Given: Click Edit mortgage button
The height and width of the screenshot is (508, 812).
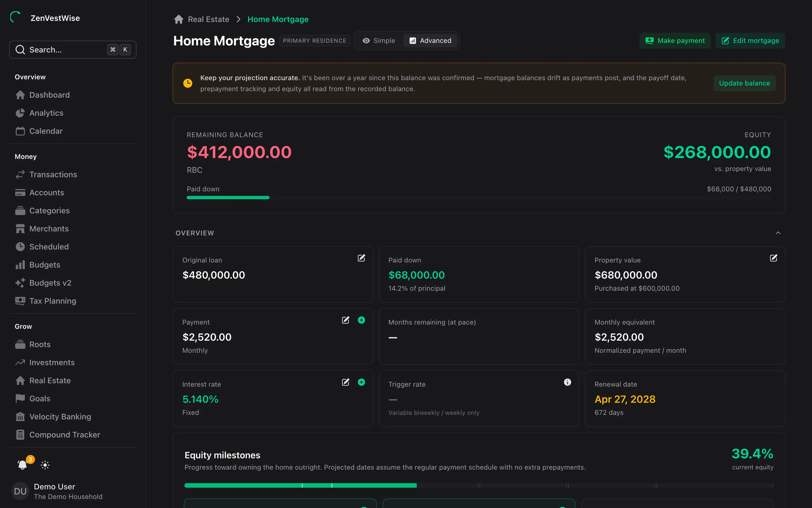Looking at the screenshot, I should click(750, 41).
